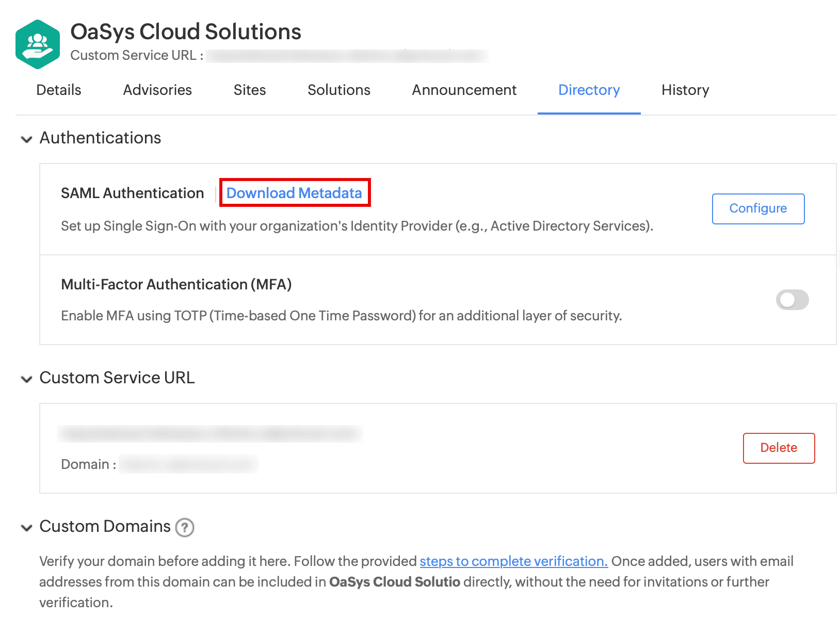840x617 pixels.
Task: View the Announcement tab
Action: pyautogui.click(x=464, y=90)
